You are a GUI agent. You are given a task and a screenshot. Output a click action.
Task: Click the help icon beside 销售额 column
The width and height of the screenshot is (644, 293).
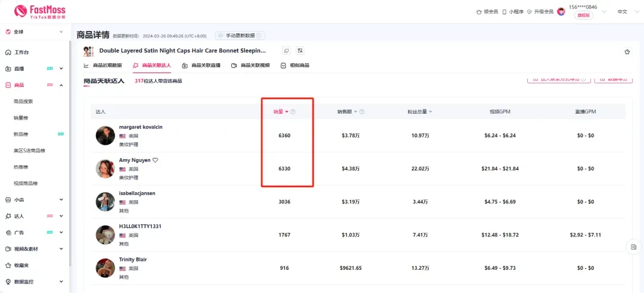(362, 112)
